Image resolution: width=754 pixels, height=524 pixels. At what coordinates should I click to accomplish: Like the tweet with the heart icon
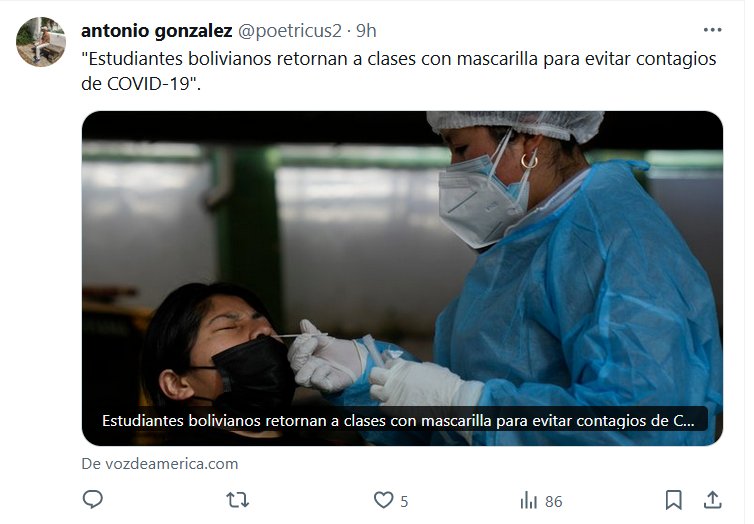[384, 500]
